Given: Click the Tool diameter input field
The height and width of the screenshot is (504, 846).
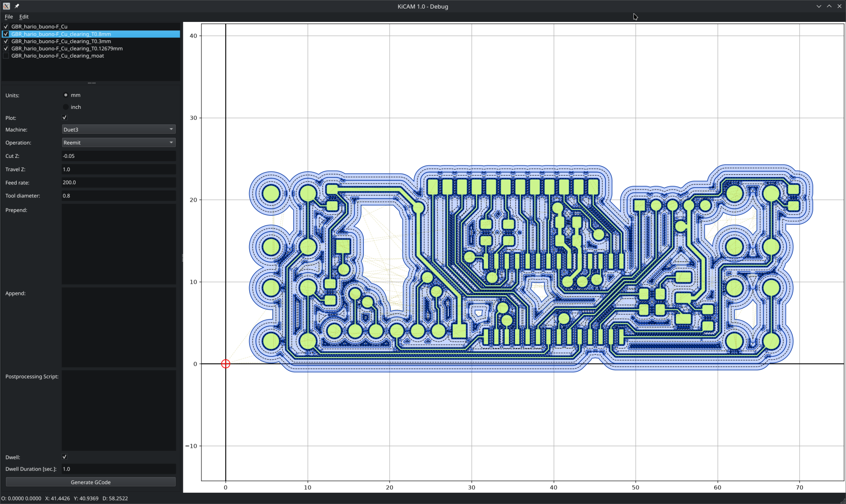Looking at the screenshot, I should pos(119,196).
